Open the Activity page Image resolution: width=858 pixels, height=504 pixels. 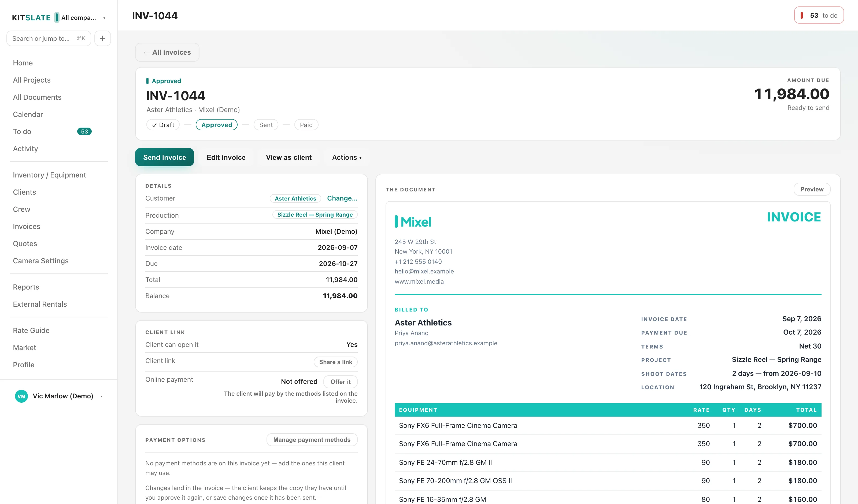pyautogui.click(x=25, y=149)
